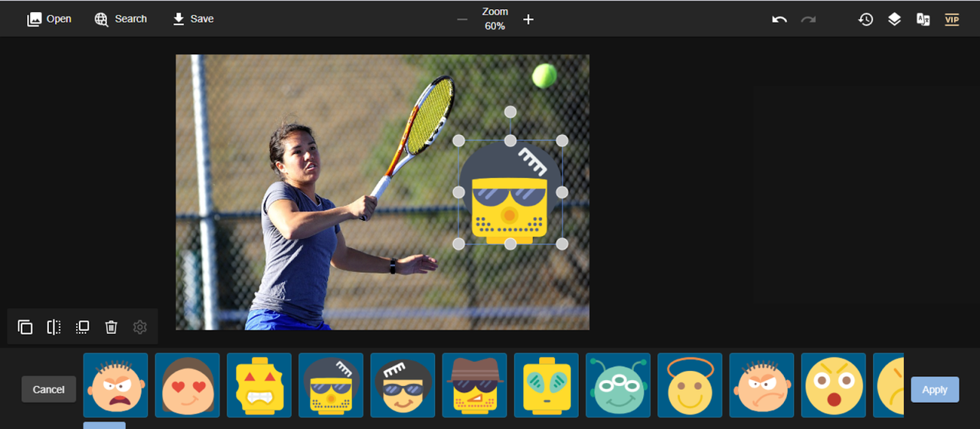This screenshot has height=429, width=980.
Task: Decrease zoom with the minus icon
Action: point(462,19)
